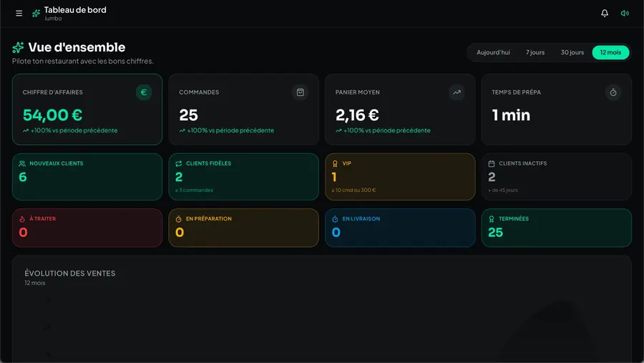Click the timer icon in En préparation card
Viewport: 644px width, 363px height.
point(179,219)
